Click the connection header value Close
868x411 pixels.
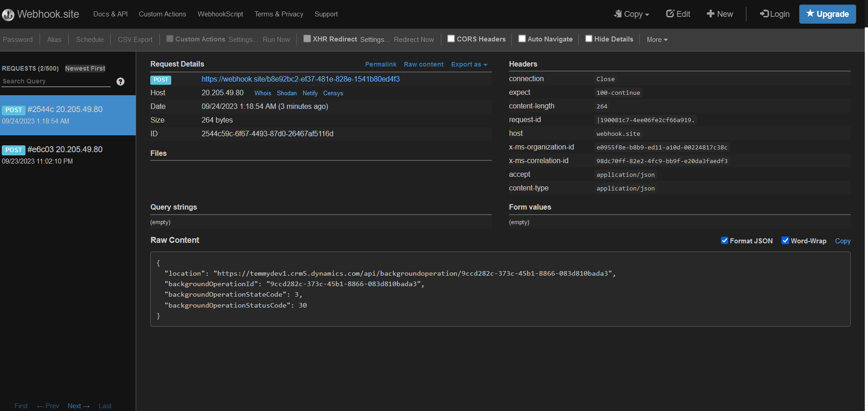point(606,79)
